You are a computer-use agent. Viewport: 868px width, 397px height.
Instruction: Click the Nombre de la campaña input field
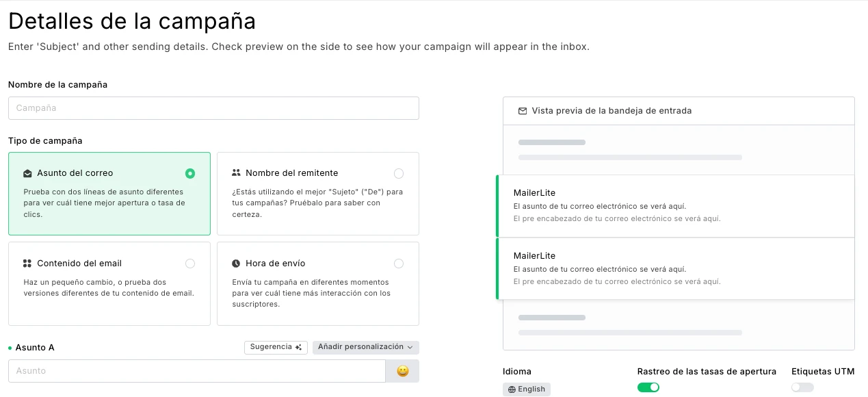pos(213,108)
